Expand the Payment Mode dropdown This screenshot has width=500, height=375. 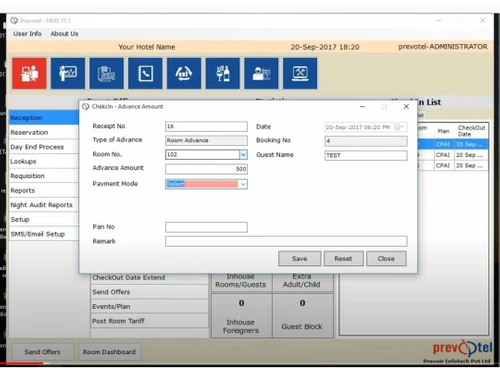(x=243, y=184)
